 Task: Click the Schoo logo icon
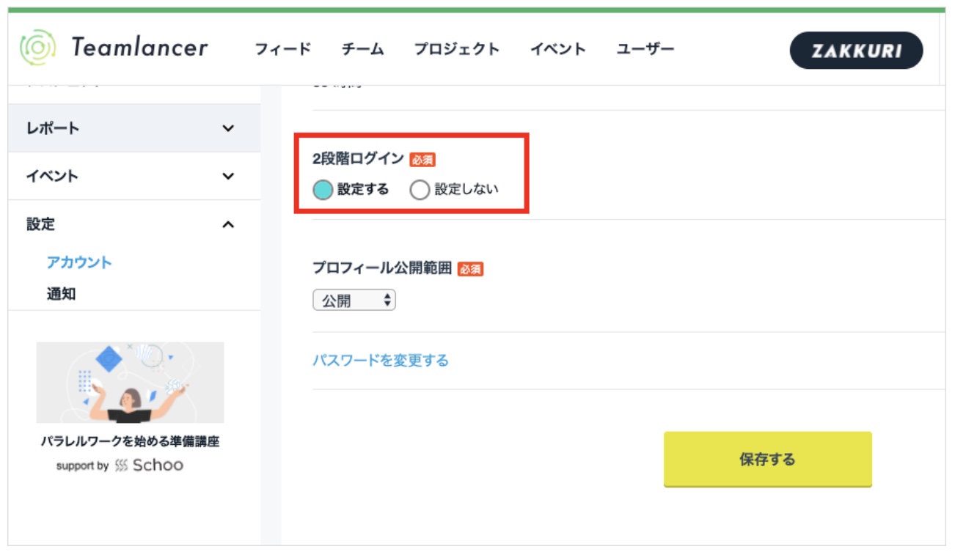pyautogui.click(x=122, y=465)
